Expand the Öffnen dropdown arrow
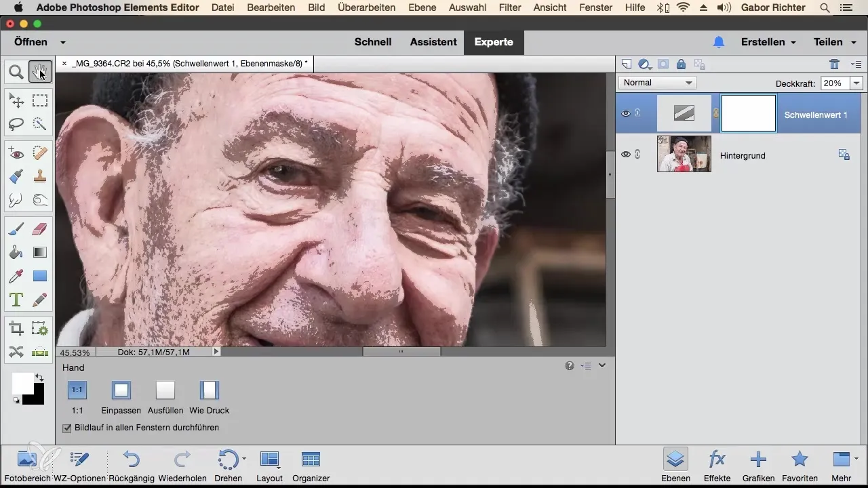Viewport: 868px width, 488px height. 62,42
